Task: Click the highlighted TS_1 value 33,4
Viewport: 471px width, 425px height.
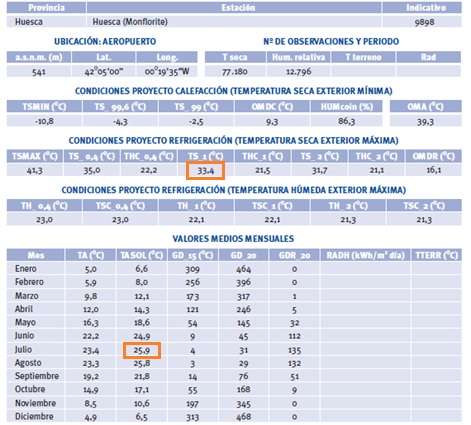Action: (206, 171)
